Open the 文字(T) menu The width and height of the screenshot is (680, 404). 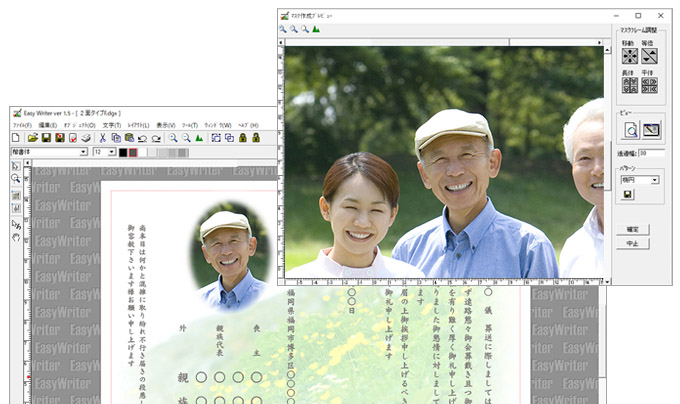click(111, 125)
